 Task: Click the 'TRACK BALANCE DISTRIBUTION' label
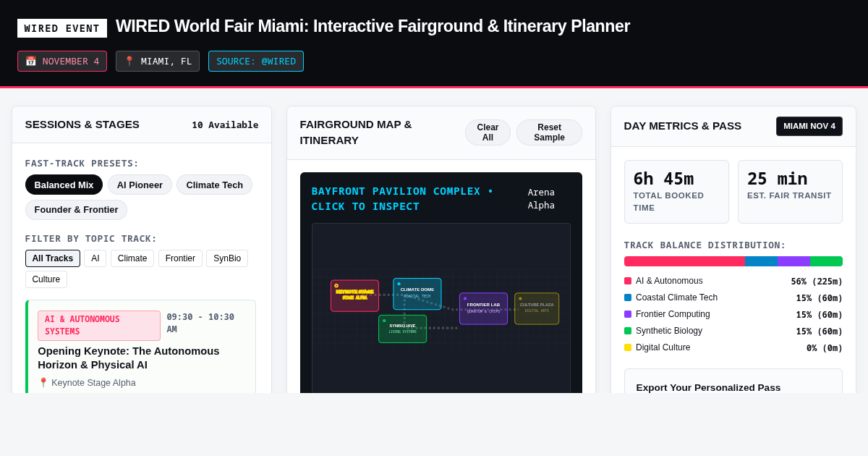pos(705,245)
